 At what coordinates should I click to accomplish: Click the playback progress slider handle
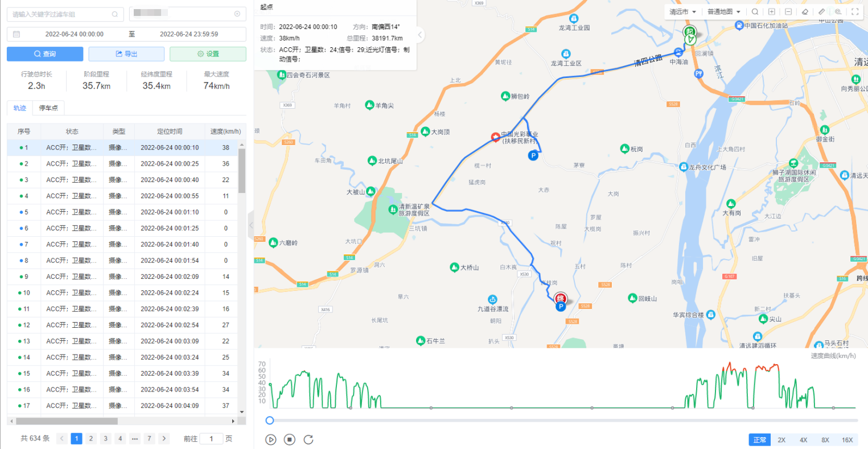point(270,421)
